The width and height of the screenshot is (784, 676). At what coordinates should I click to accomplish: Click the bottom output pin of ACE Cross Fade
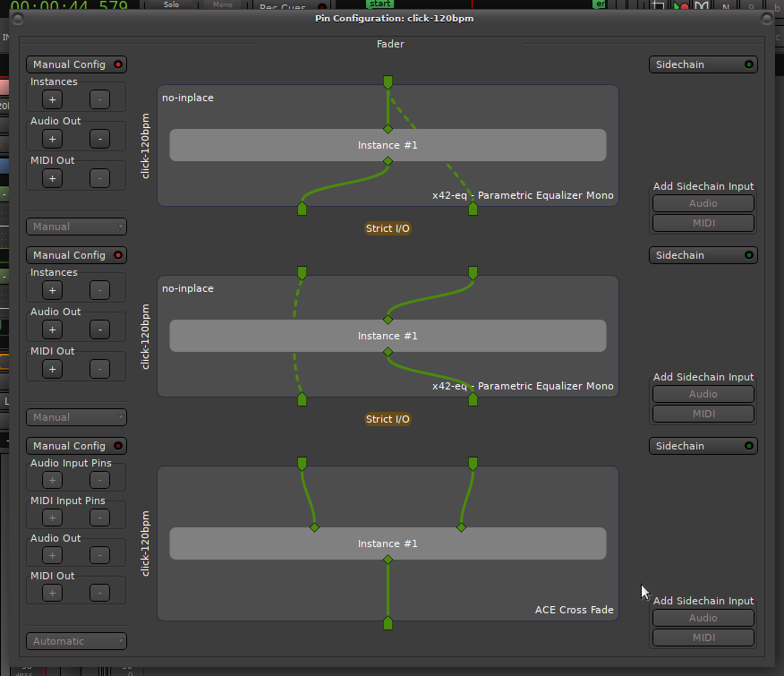coord(388,623)
